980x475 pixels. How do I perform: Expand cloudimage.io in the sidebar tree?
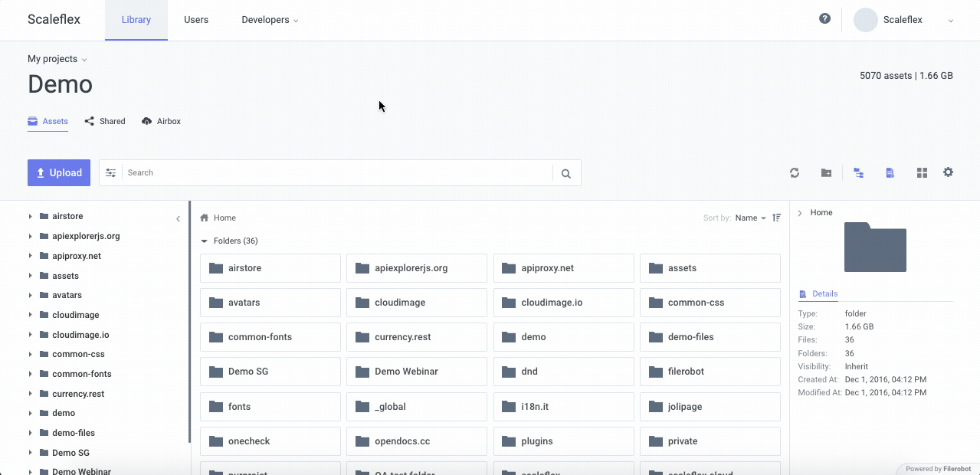coord(30,335)
